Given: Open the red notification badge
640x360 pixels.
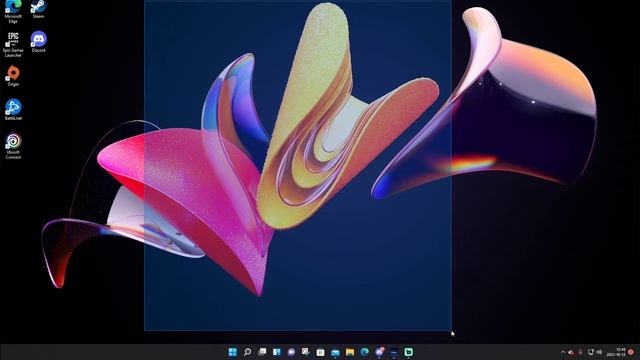Looking at the screenshot, I should [x=631, y=352].
